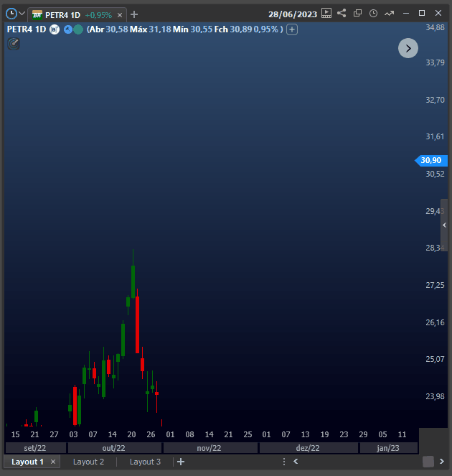Click the nov/22 month label

click(210, 448)
